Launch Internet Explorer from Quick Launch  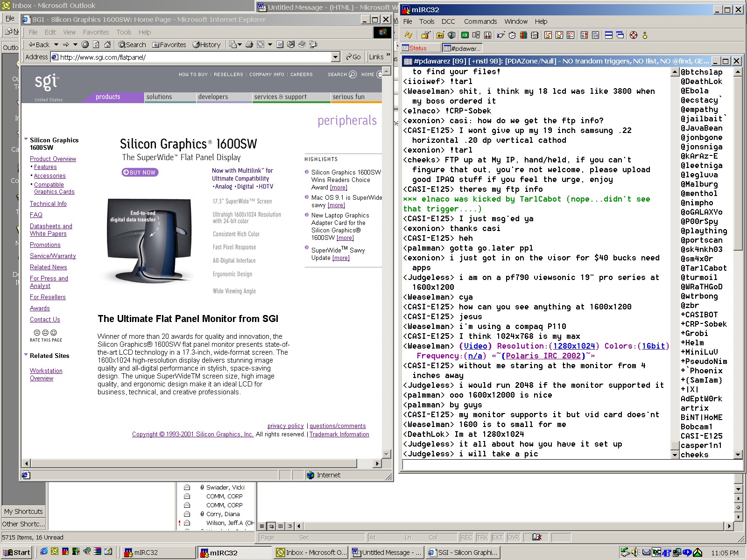point(44,552)
